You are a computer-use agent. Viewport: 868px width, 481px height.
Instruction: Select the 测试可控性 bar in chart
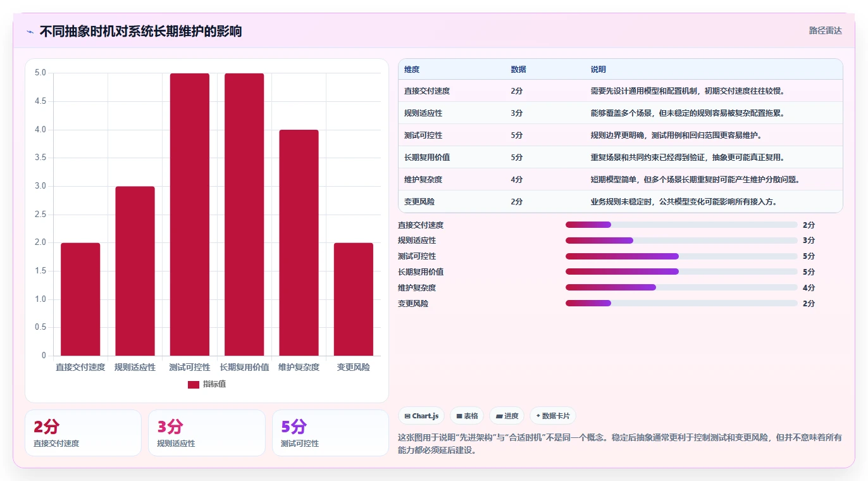pyautogui.click(x=190, y=215)
